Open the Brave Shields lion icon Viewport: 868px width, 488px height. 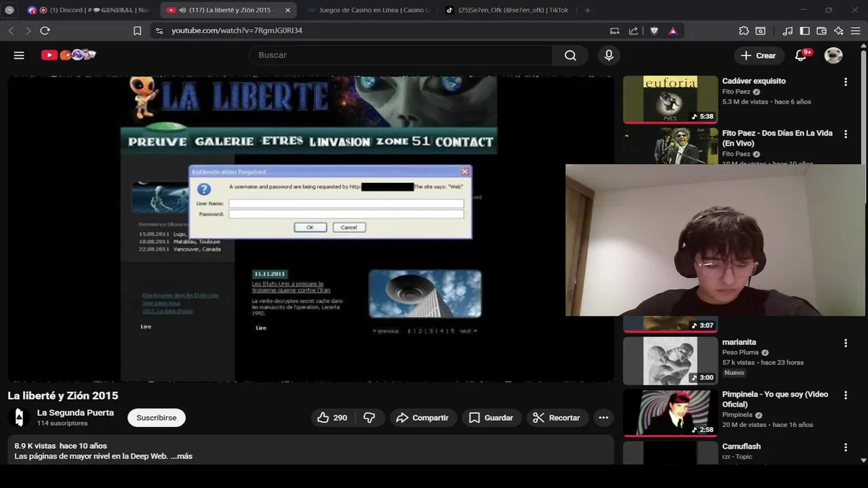click(x=654, y=30)
